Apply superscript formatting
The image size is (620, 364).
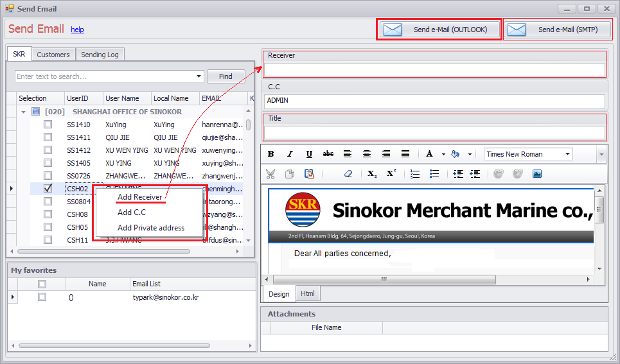coord(391,173)
